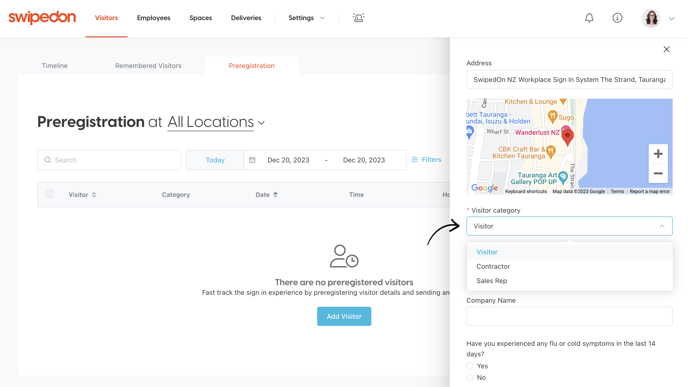Select the Preregistration tab
This screenshot has height=387, width=688.
point(251,65)
